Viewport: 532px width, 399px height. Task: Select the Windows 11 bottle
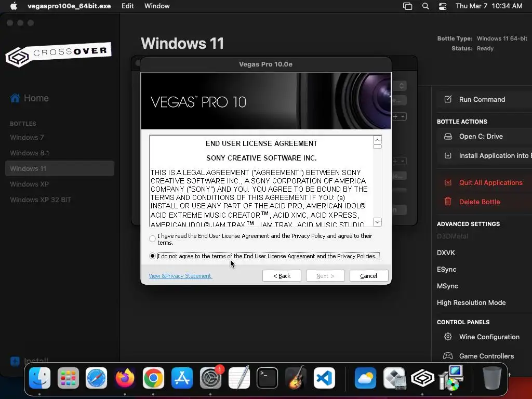click(60, 169)
